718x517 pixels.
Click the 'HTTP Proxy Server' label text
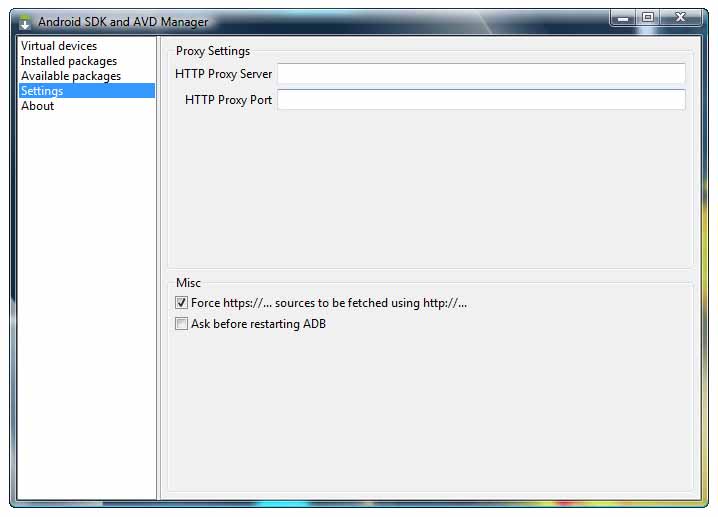223,74
